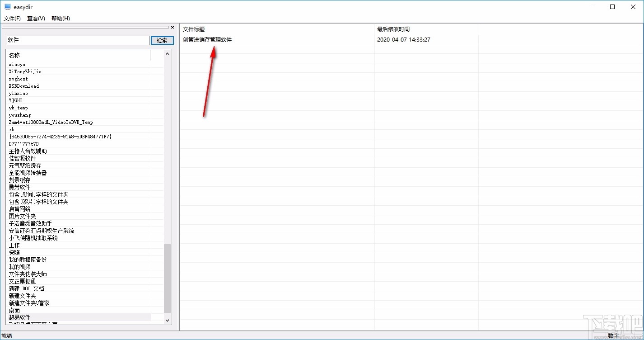
Task: Click the left list's vertical scrollbar thumb
Action: (168, 279)
